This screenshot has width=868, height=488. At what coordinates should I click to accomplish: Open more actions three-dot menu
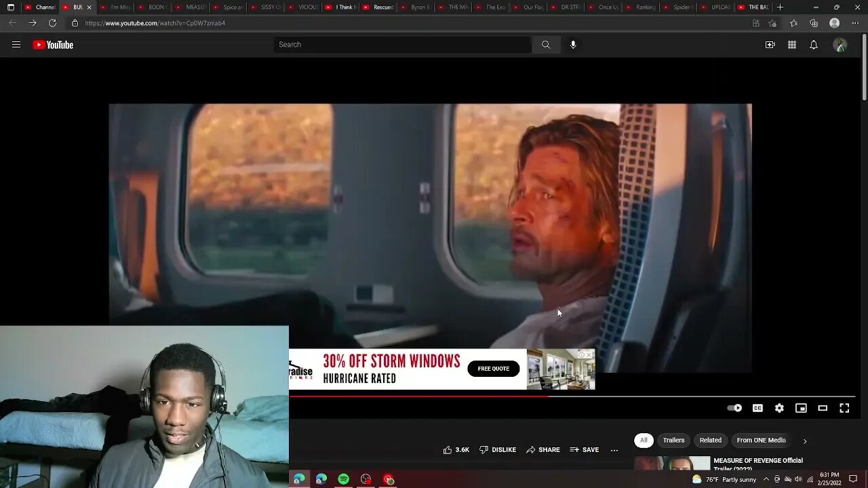[614, 449]
